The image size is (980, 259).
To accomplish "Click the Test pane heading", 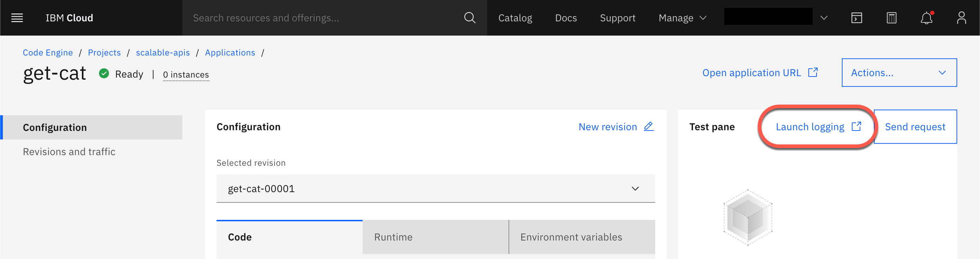I will click(712, 127).
